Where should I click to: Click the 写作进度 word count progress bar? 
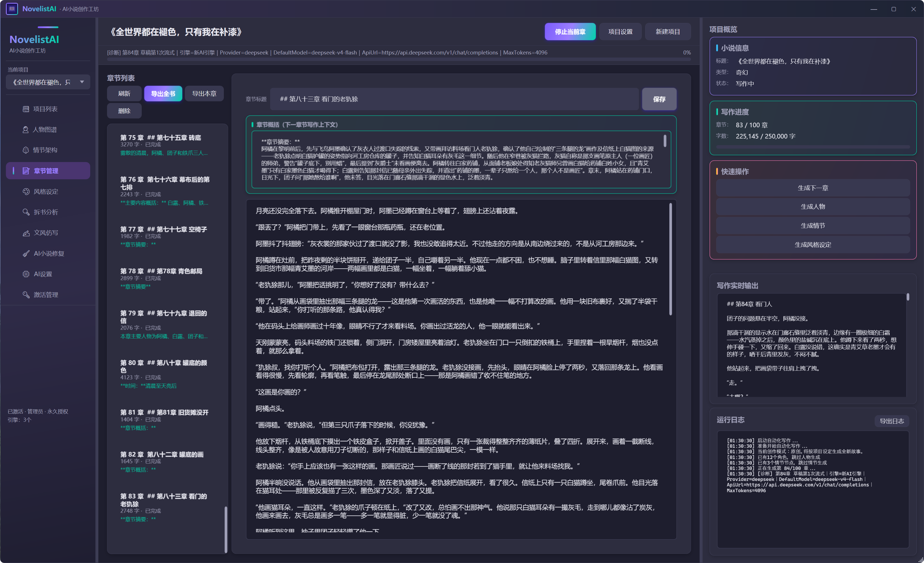point(813,147)
